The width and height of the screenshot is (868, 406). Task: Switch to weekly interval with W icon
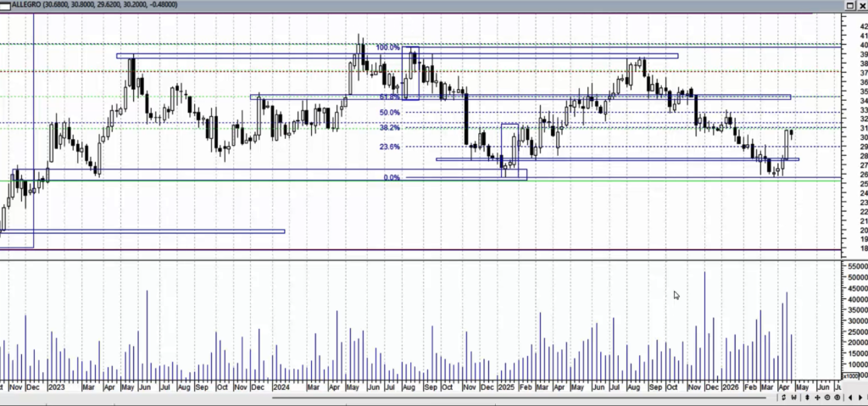click(794, 397)
